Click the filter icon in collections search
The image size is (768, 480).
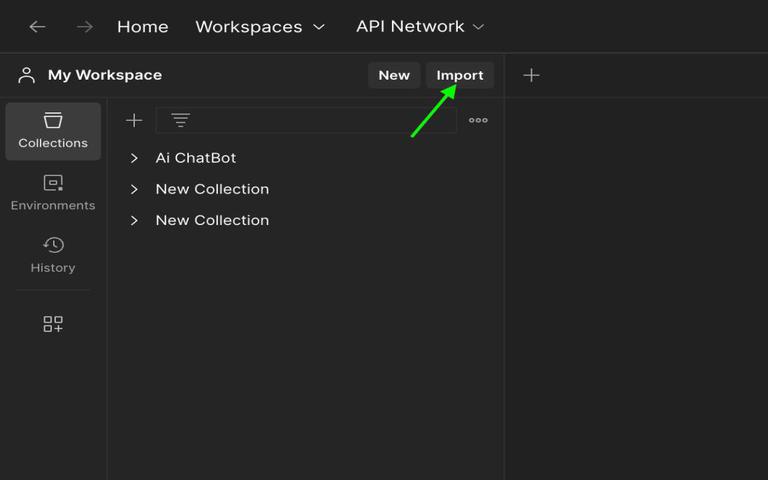coord(180,120)
